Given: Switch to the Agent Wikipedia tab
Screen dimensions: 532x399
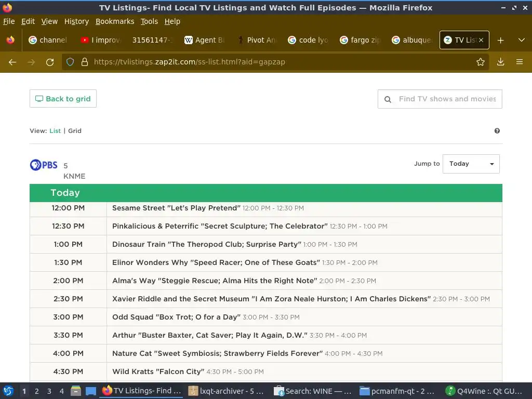Looking at the screenshot, I should 204,40.
